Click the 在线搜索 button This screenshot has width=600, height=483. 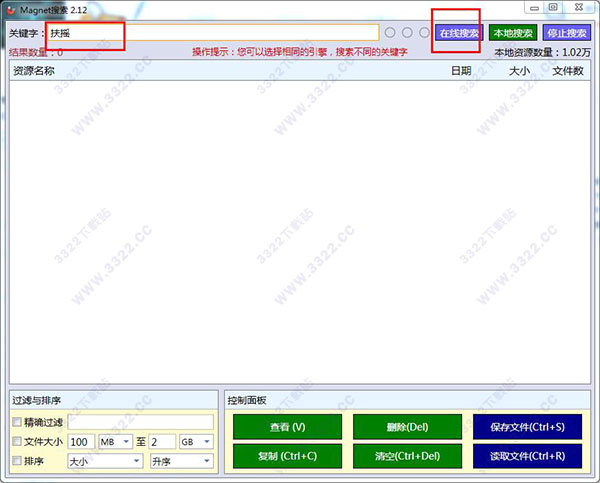pos(458,33)
